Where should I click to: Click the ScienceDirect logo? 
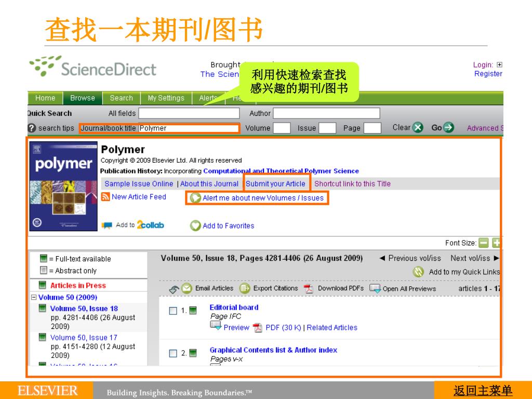[93, 66]
